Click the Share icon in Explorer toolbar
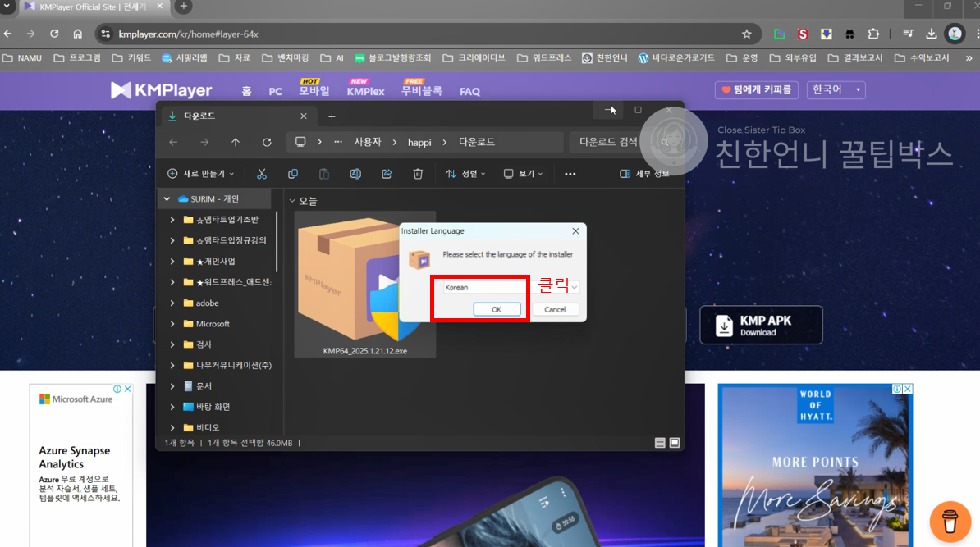This screenshot has width=980, height=547. click(387, 174)
